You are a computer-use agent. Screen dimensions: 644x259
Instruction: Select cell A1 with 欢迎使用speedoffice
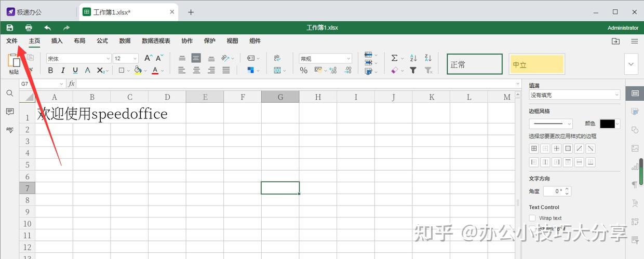[x=54, y=113]
